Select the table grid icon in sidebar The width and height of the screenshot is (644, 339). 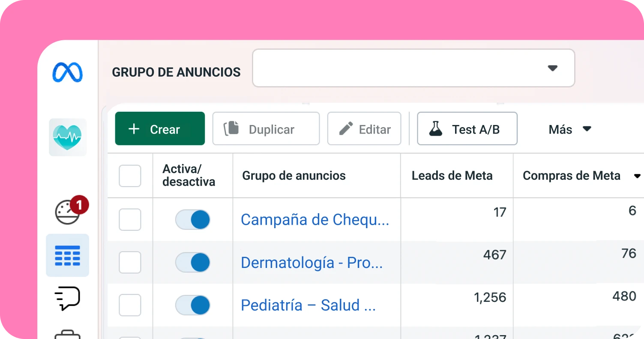tap(68, 256)
